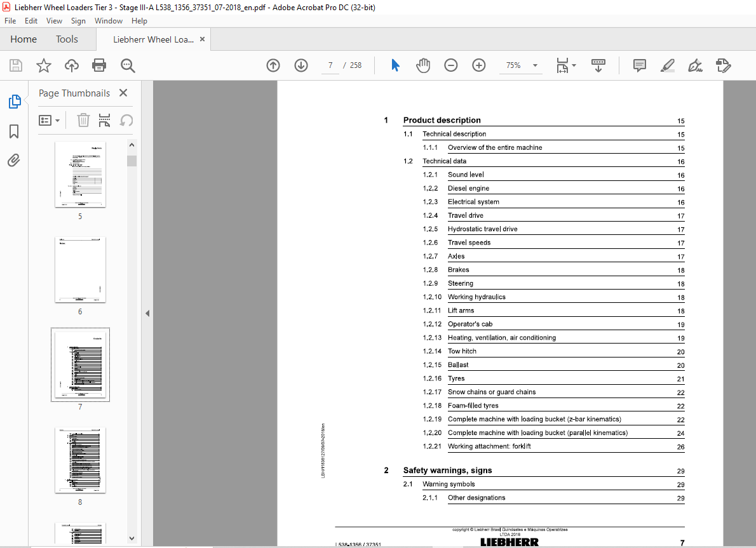This screenshot has height=548, width=756.
Task: Switch to the Home tab
Action: tap(24, 39)
